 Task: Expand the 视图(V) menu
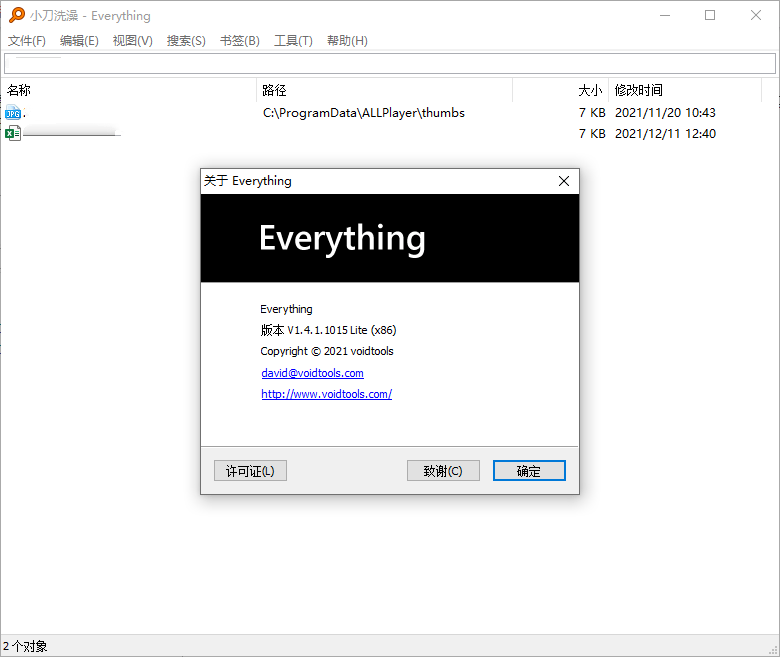coord(132,41)
